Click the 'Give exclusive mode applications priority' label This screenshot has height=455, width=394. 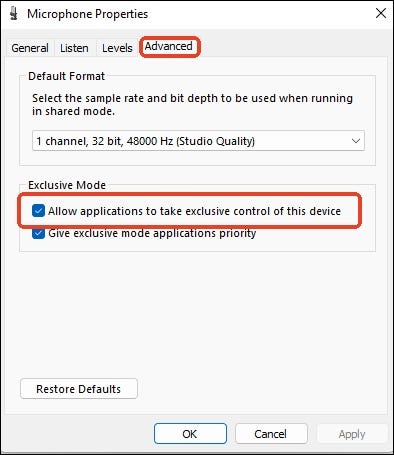[x=152, y=233]
